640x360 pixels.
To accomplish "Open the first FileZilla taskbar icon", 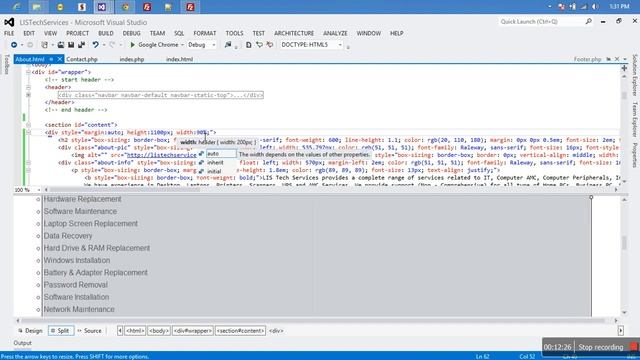I will (x=147, y=7).
